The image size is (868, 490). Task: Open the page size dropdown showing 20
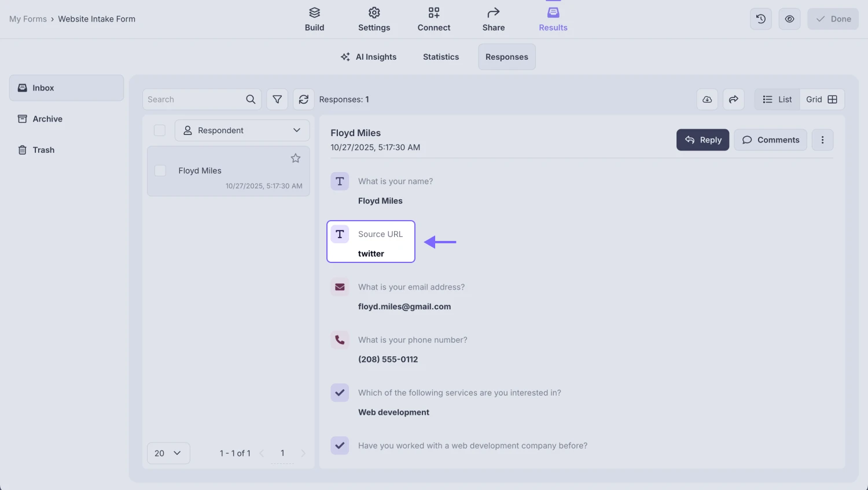point(168,453)
